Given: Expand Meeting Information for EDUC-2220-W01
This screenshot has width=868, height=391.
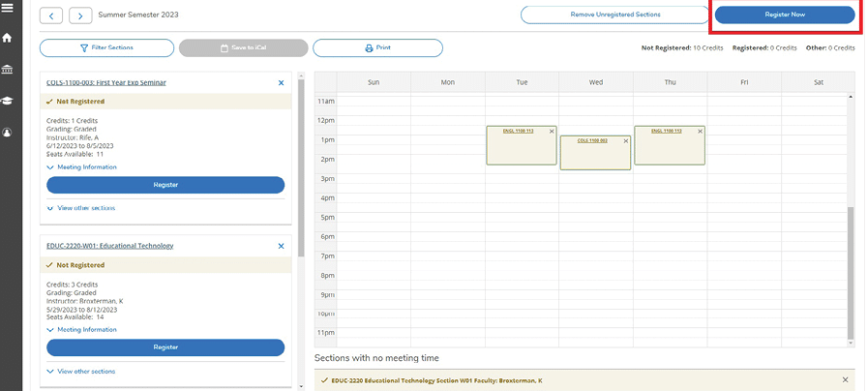Looking at the screenshot, I should 81,330.
